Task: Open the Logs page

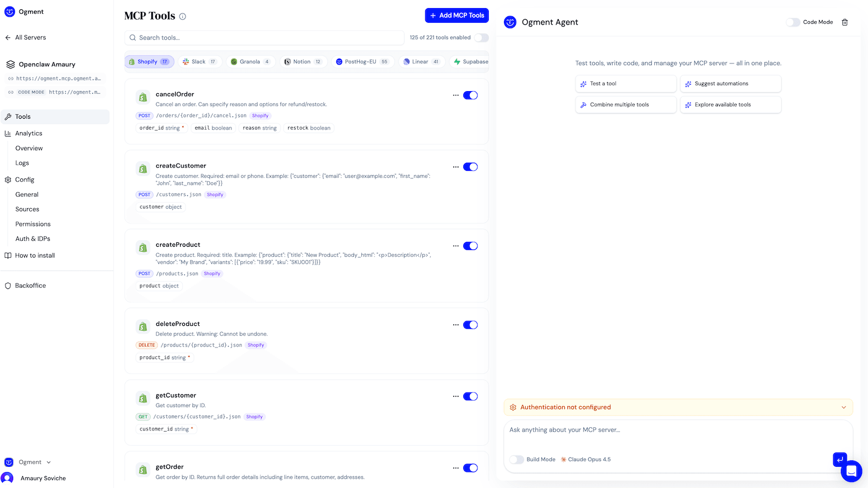Action: click(x=22, y=163)
